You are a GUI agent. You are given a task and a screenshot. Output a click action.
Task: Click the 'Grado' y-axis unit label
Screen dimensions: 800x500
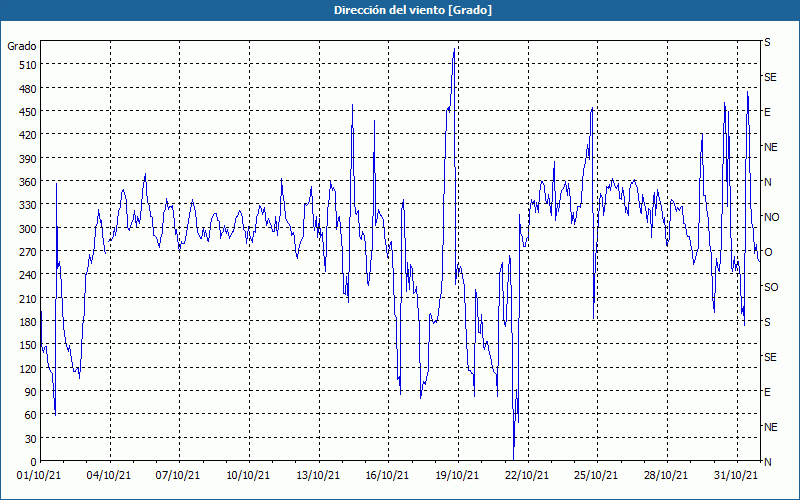tap(21, 46)
